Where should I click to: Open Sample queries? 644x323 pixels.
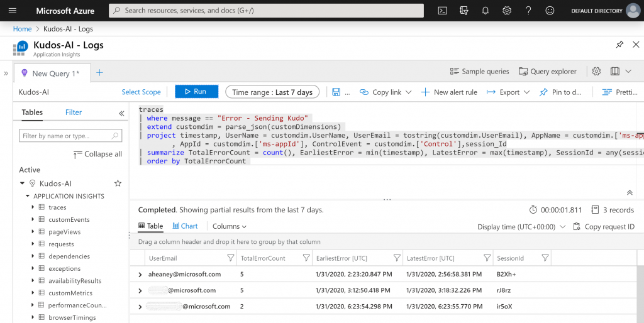479,72
